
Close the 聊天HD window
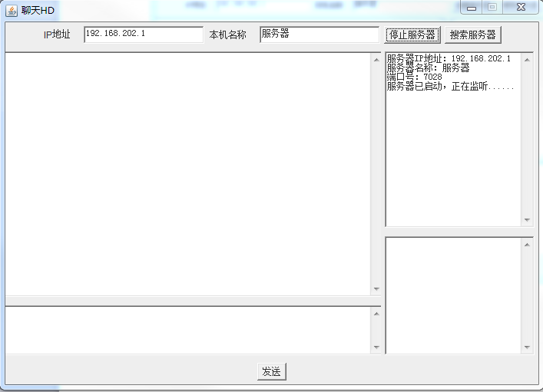tap(521, 7)
